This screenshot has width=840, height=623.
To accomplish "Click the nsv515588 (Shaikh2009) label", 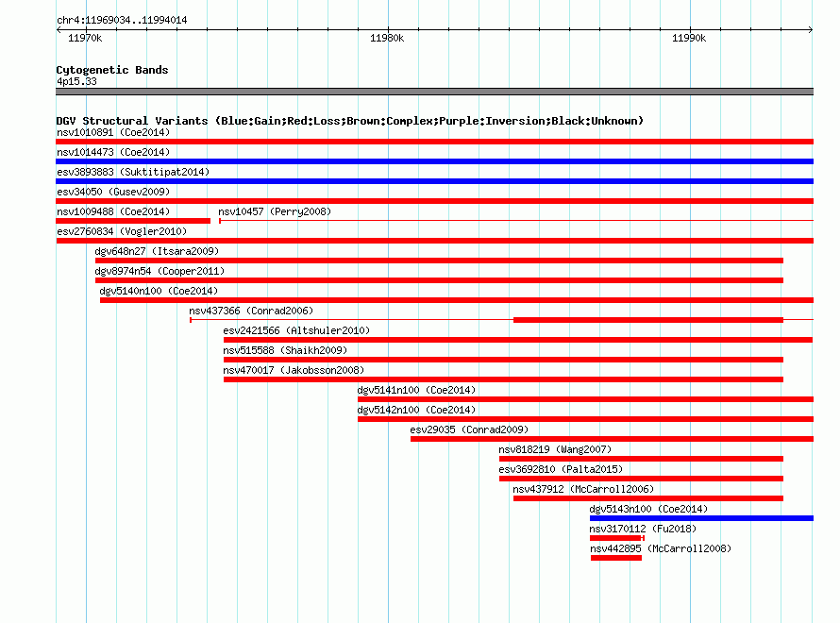I will tap(285, 350).
